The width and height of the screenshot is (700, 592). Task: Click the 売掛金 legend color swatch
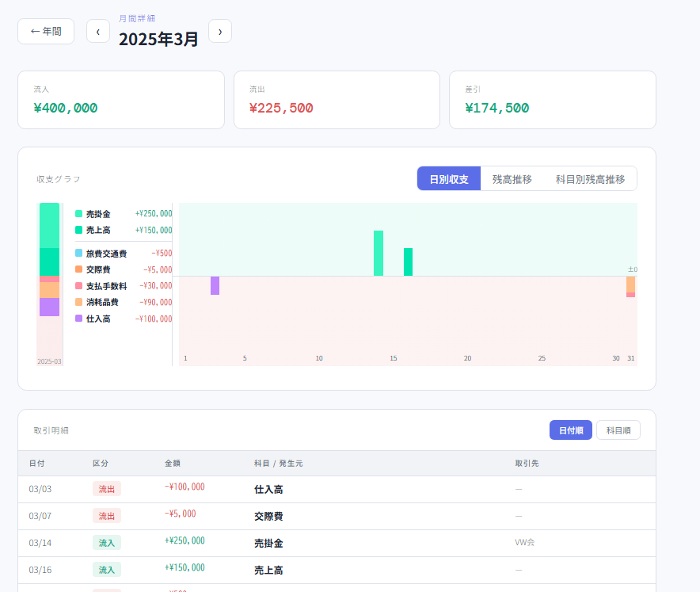(x=78, y=214)
